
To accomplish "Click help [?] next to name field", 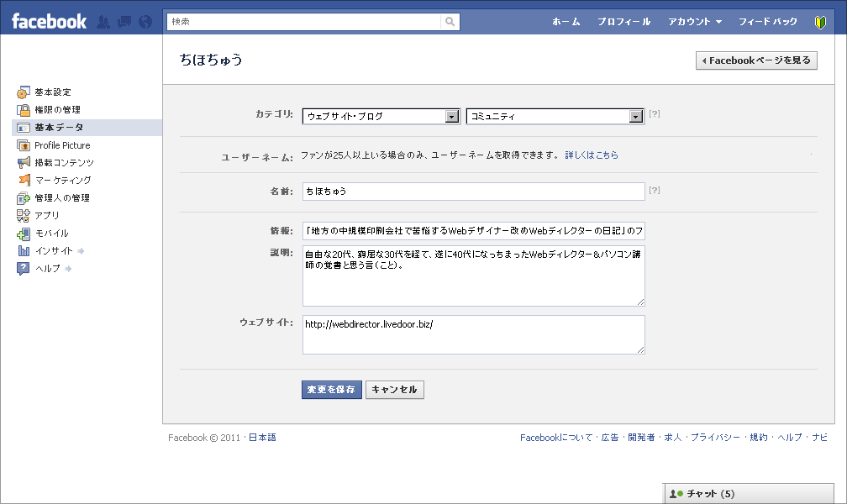I will [654, 190].
